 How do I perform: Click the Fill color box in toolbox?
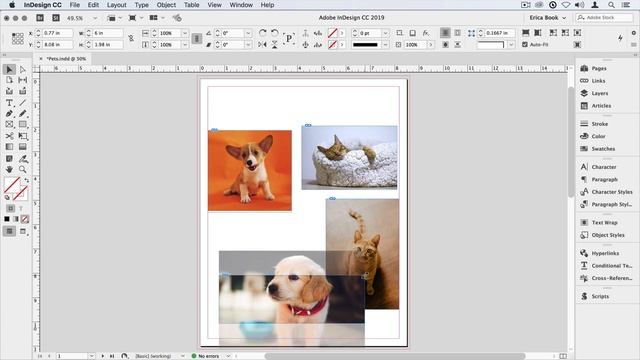(x=12, y=185)
